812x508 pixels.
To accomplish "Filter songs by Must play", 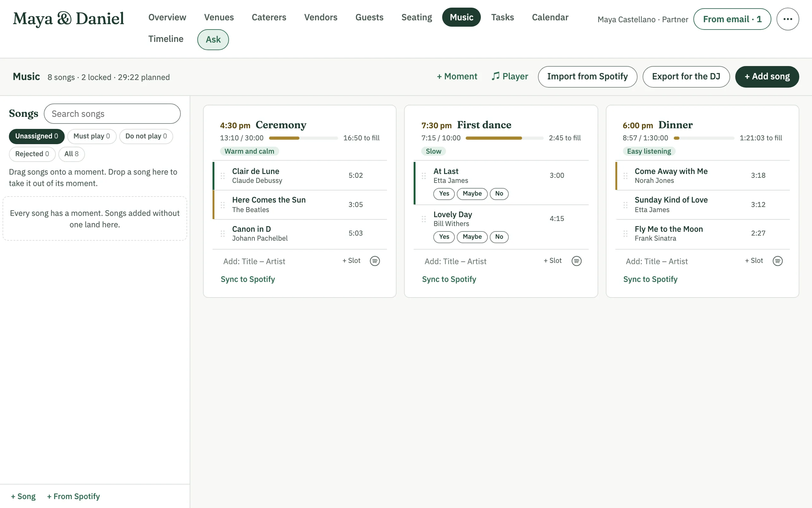I will pyautogui.click(x=92, y=137).
